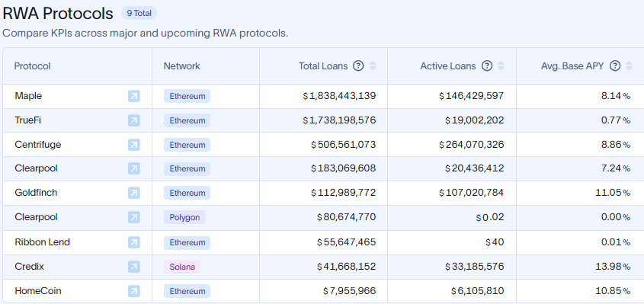Click the Network column header
This screenshot has height=304, width=644.
coord(181,66)
